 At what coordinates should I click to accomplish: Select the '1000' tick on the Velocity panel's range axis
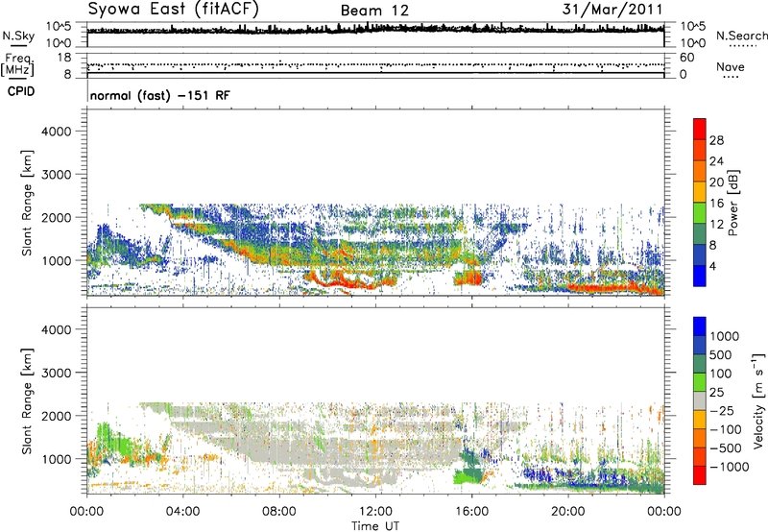[x=57, y=459]
